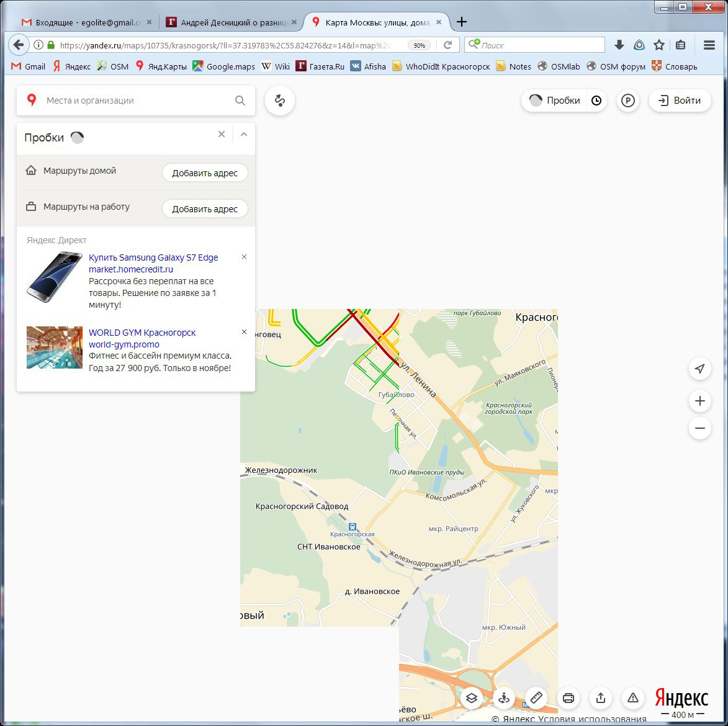Click the Места и организации search field

pos(137,101)
